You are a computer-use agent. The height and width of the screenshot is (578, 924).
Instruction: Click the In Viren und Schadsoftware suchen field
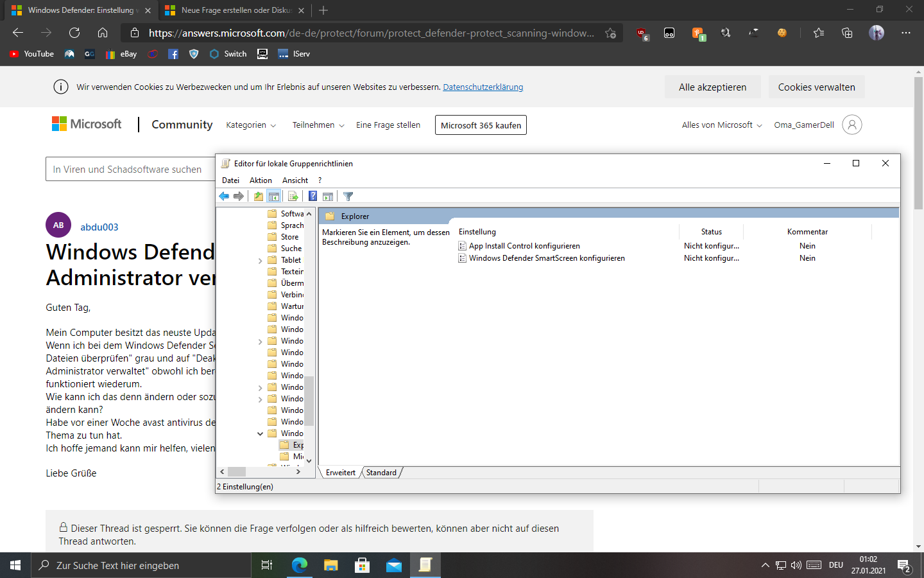pyautogui.click(x=130, y=169)
